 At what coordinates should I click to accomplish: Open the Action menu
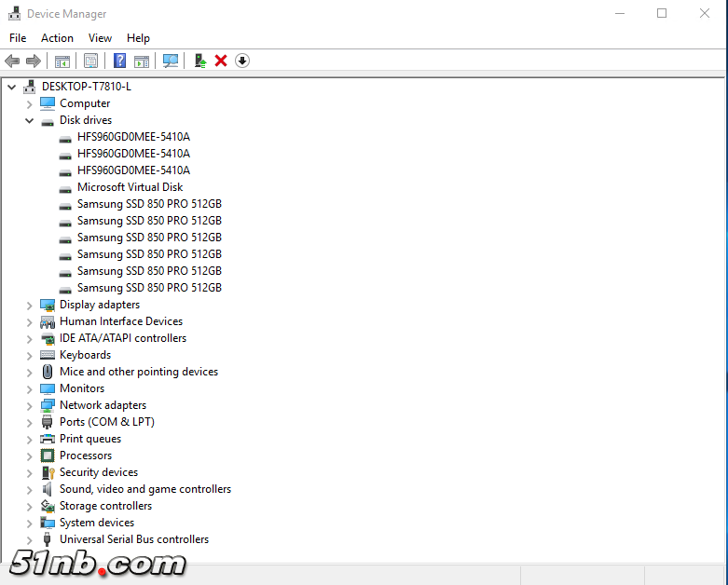[x=57, y=38]
